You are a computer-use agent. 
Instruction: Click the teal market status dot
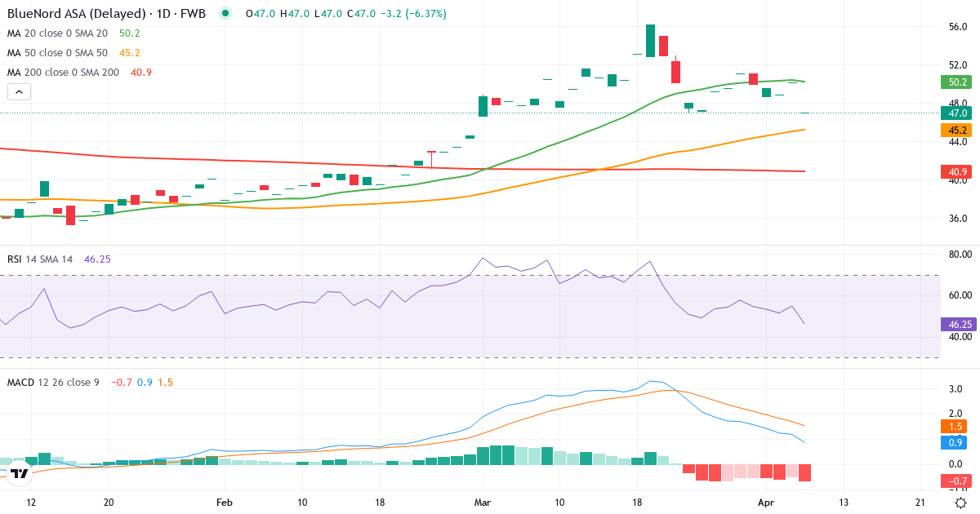[x=225, y=14]
